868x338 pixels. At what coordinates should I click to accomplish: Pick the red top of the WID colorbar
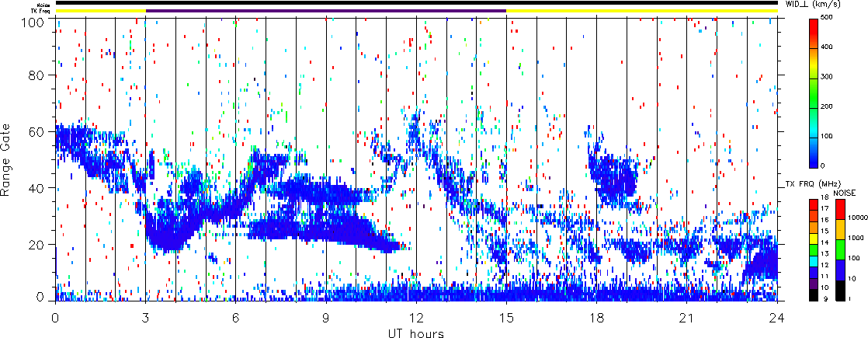(x=814, y=26)
